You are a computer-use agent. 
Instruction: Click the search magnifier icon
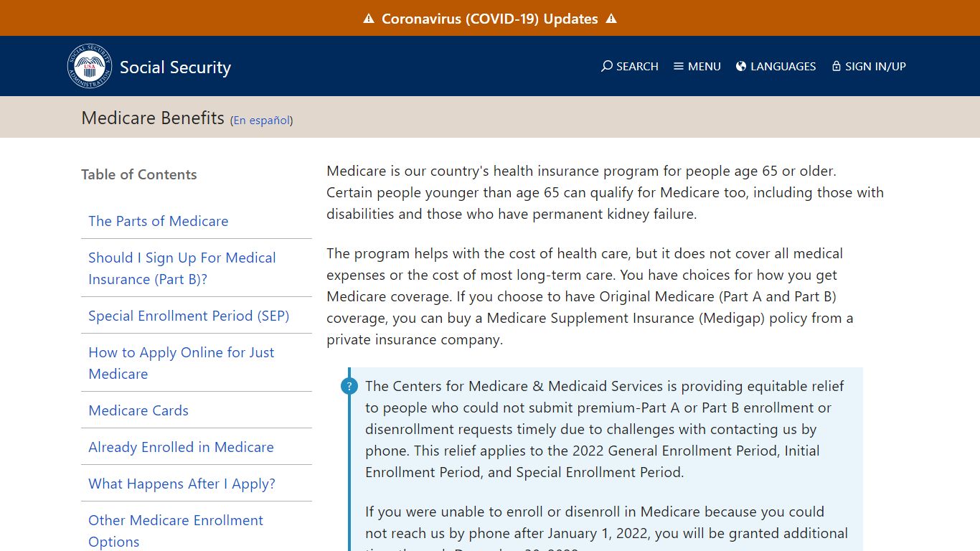[x=607, y=66]
